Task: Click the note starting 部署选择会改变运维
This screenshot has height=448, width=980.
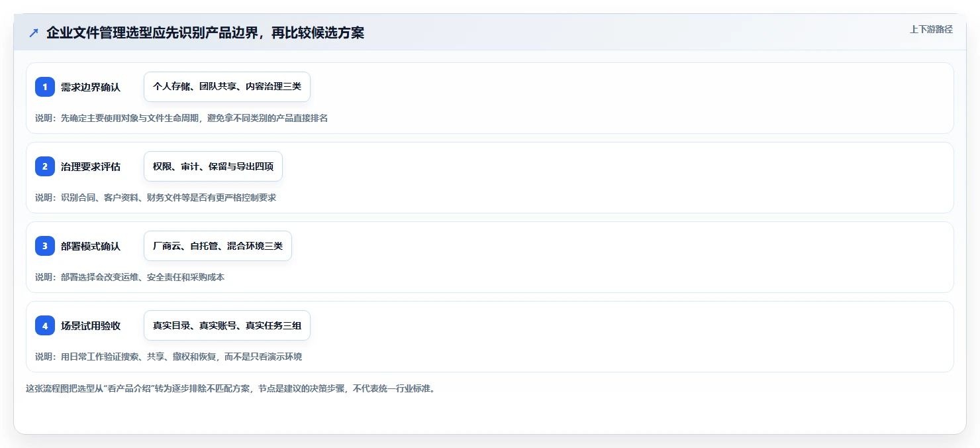Action: click(130, 277)
